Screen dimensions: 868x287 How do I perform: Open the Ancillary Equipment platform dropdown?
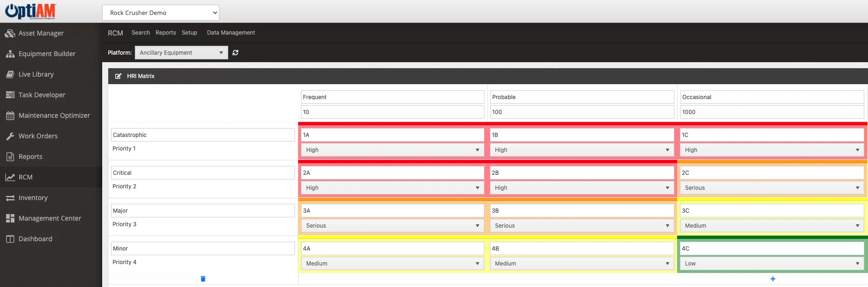[182, 53]
